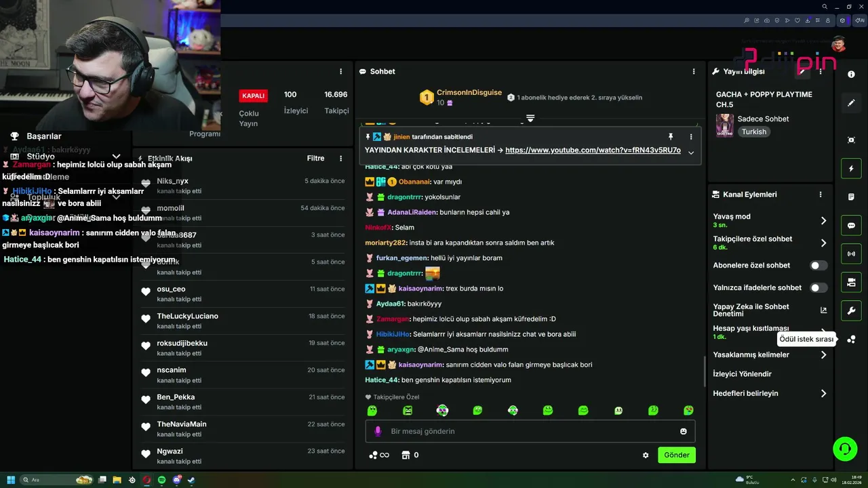Click the Turkish language tag
Viewport: 868px width, 488px height.
pyautogui.click(x=754, y=132)
